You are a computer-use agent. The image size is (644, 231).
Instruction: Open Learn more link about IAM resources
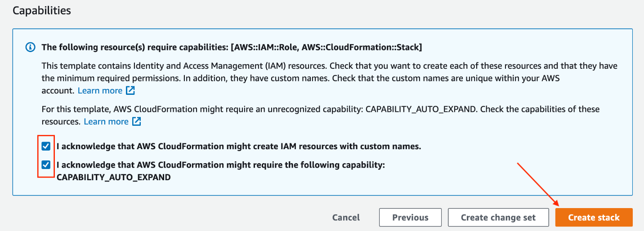coord(100,91)
